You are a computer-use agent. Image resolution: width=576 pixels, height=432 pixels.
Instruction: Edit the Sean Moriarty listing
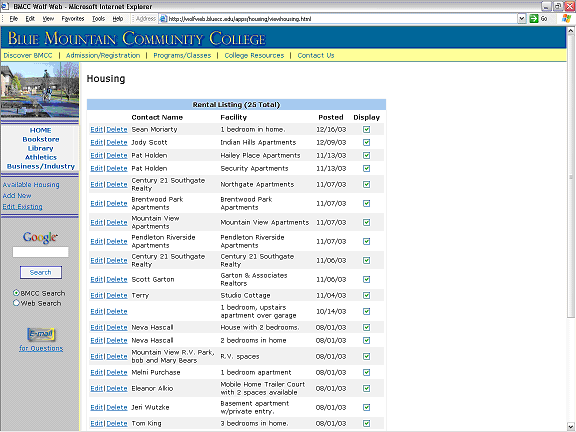(x=96, y=129)
